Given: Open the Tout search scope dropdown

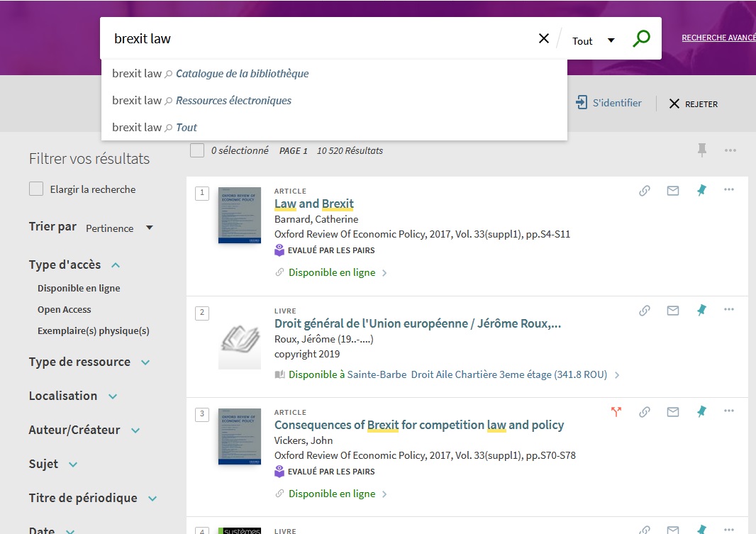Looking at the screenshot, I should click(593, 41).
